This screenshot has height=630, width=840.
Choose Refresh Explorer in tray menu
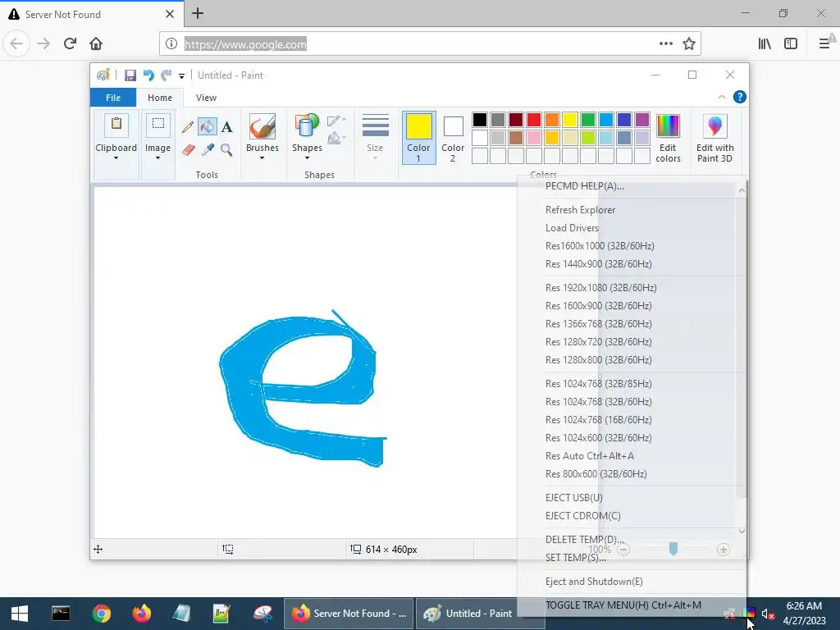click(x=580, y=210)
